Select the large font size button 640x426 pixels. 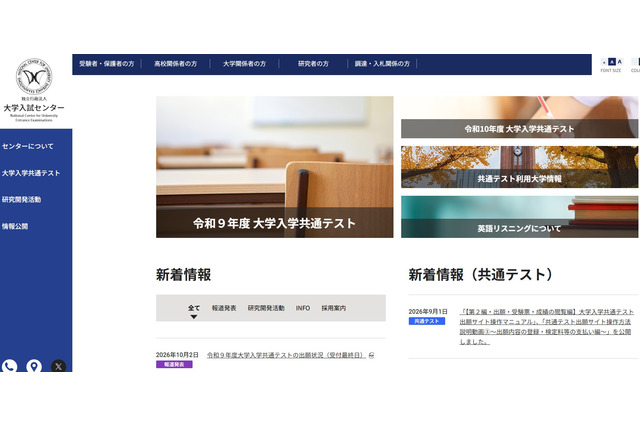620,62
